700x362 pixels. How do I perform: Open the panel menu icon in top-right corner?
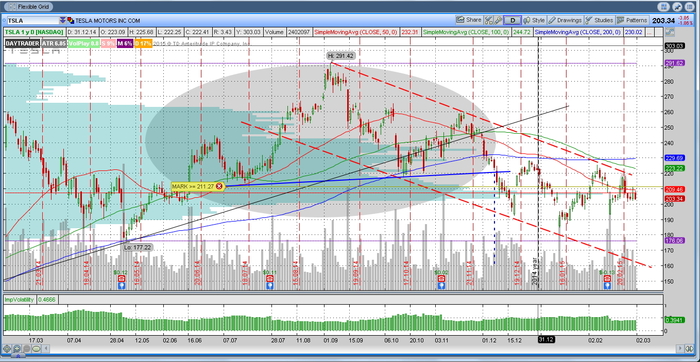pyautogui.click(x=689, y=7)
